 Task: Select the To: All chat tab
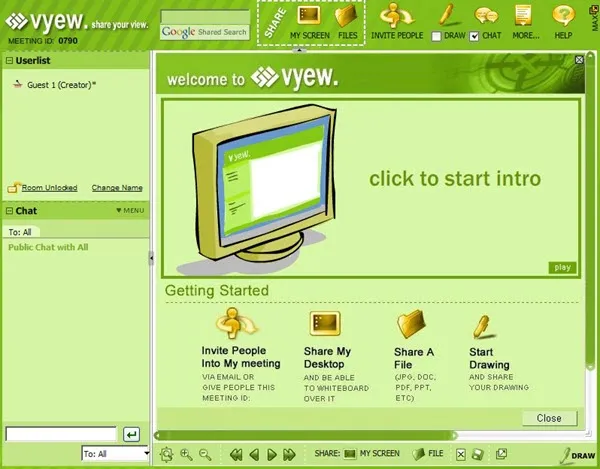point(20,232)
